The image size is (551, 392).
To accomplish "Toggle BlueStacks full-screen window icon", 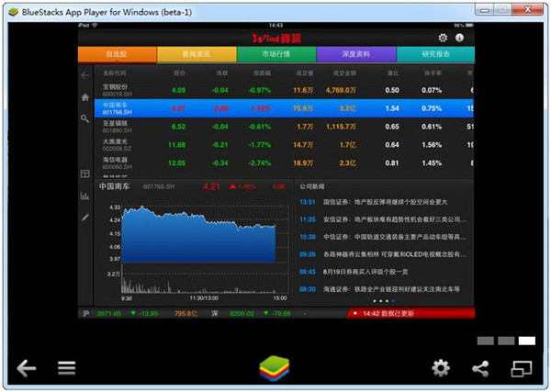I will (x=522, y=368).
